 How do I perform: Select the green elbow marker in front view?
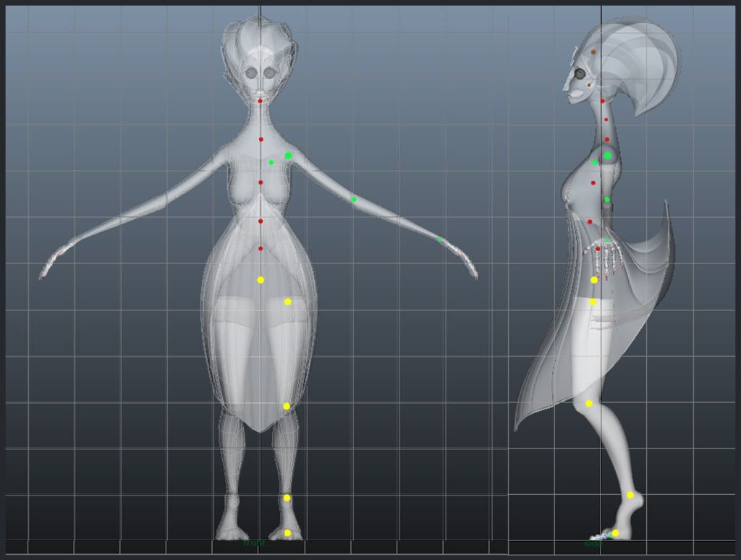click(x=354, y=200)
